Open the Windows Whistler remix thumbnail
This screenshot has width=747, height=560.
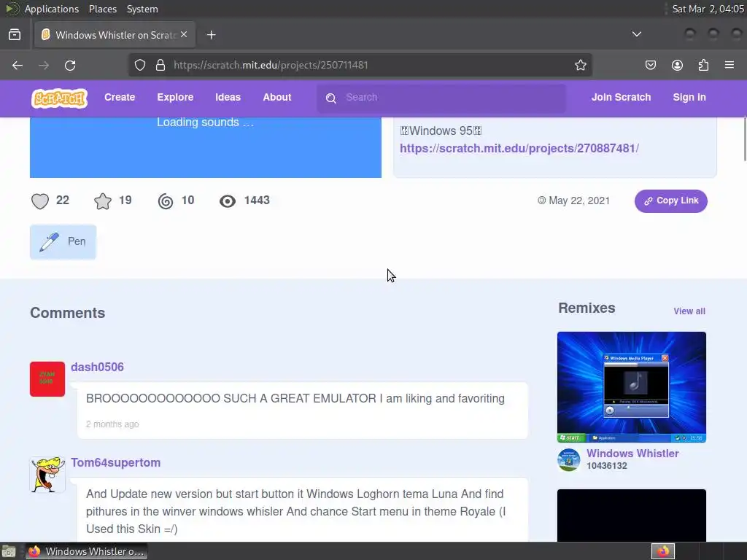[x=632, y=387]
